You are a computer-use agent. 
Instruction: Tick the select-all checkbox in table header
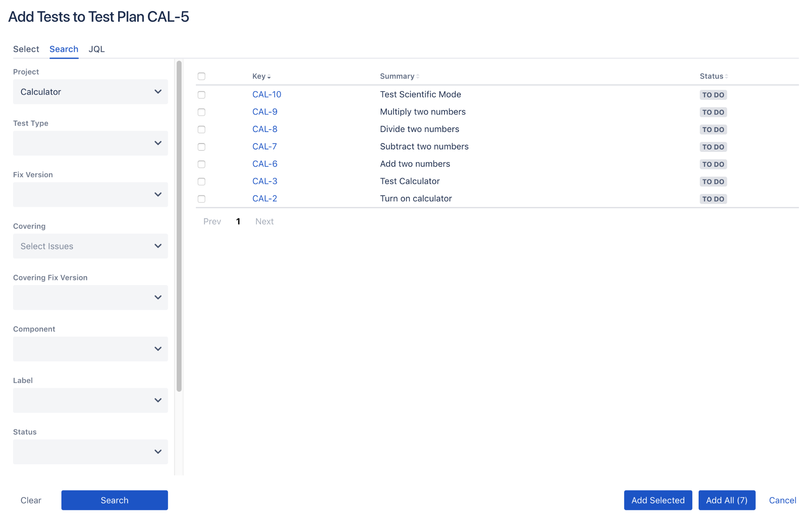[201, 76]
